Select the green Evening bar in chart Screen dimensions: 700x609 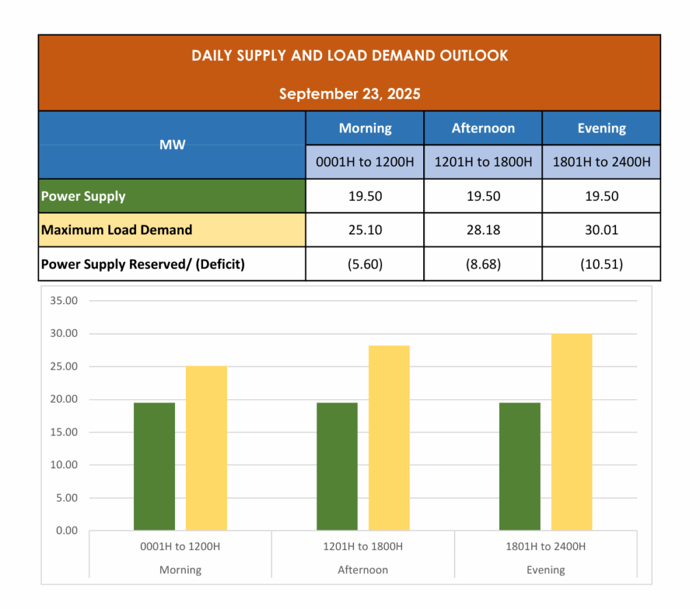point(520,466)
